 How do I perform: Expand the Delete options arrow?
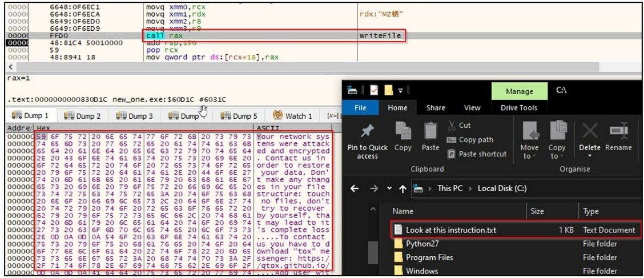[x=590, y=156]
